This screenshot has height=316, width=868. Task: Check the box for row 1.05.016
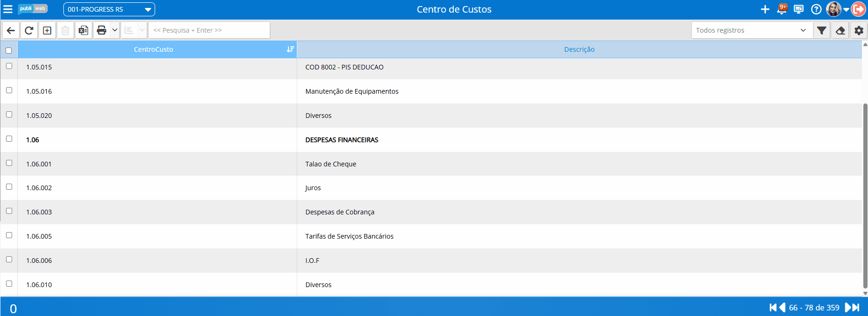pyautogui.click(x=9, y=90)
